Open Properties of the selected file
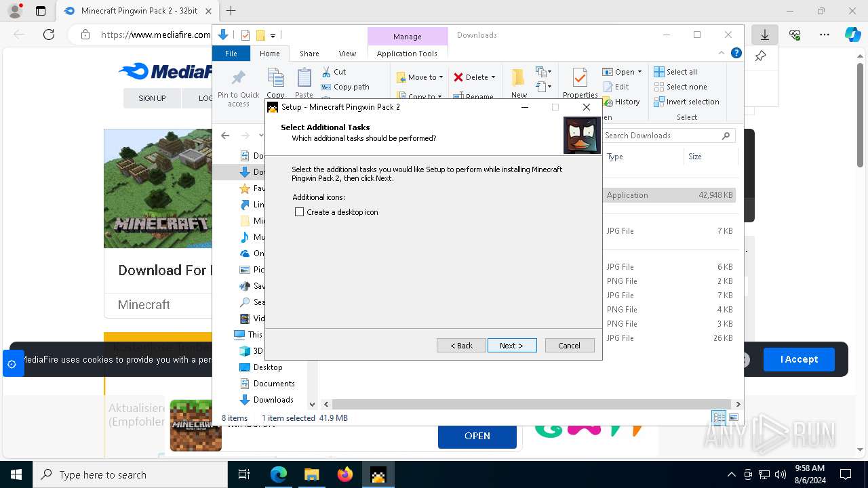This screenshot has height=488, width=868. coord(580,83)
